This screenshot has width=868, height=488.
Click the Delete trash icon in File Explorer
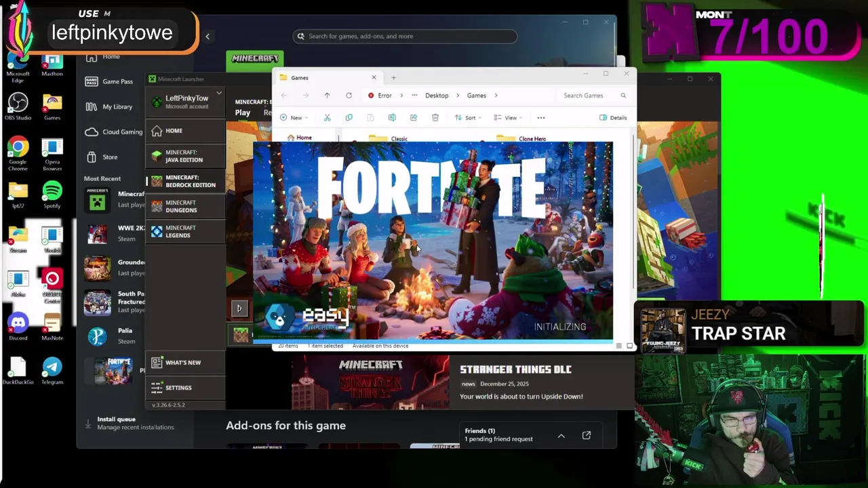(435, 117)
